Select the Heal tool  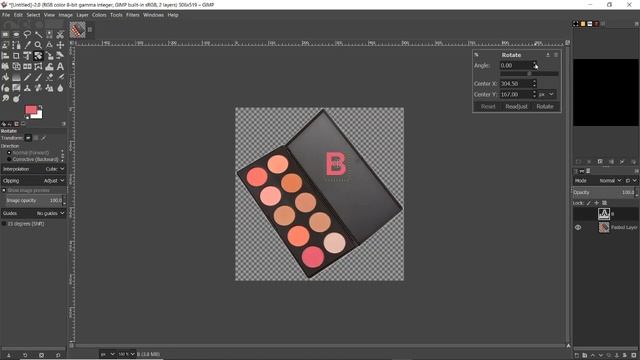pos(38,88)
